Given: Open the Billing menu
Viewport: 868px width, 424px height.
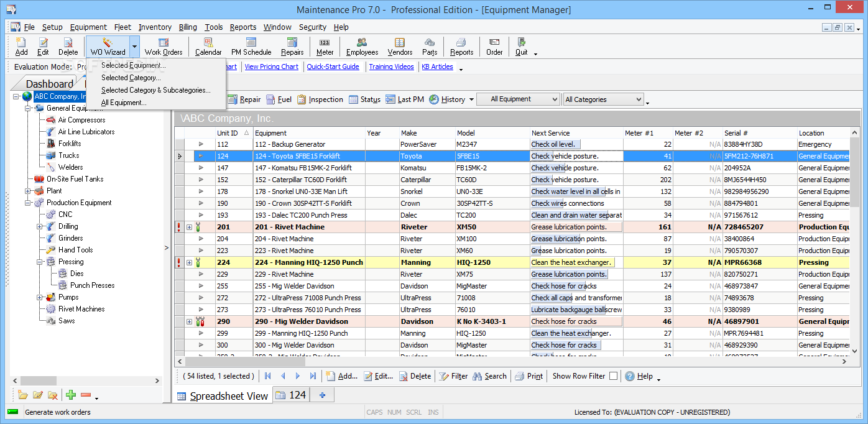Looking at the screenshot, I should tap(188, 27).
